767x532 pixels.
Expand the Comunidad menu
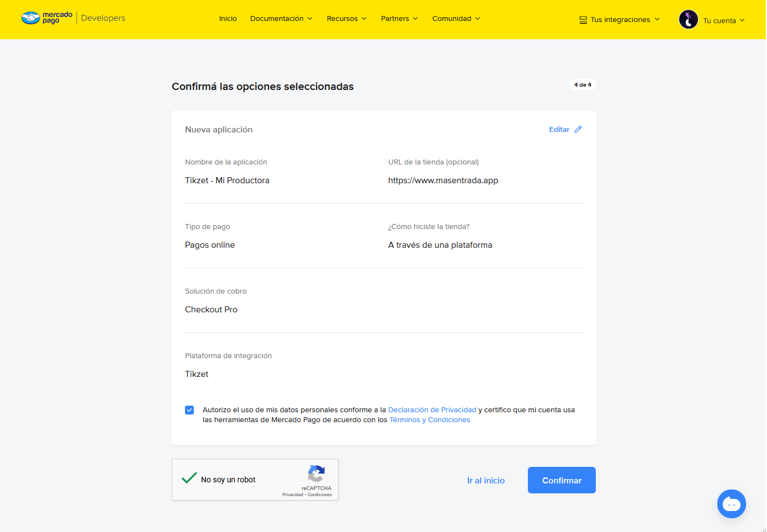coord(456,18)
